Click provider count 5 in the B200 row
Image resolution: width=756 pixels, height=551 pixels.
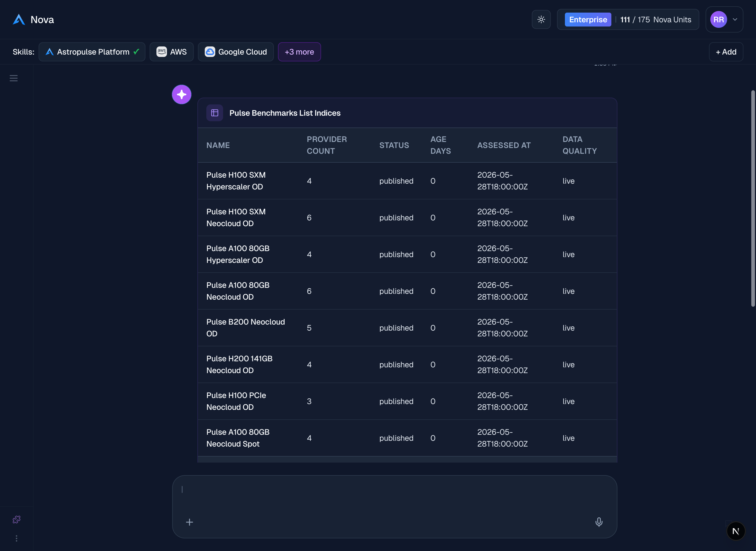309,328
